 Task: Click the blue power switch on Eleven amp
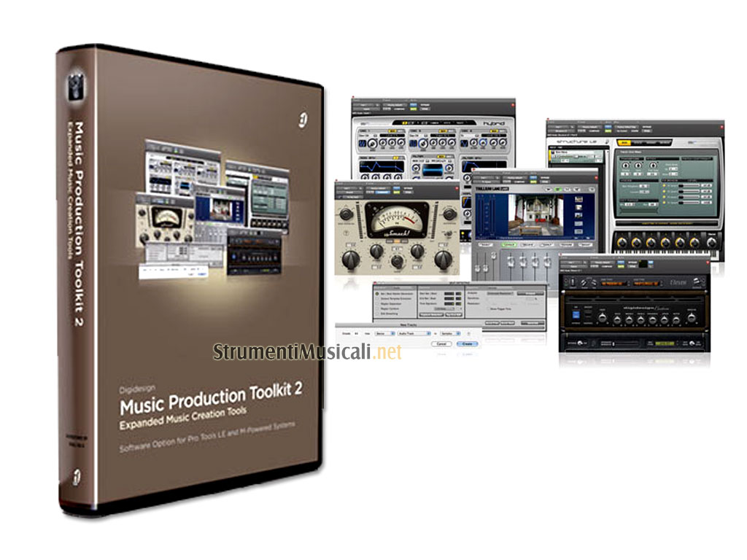[x=576, y=314]
